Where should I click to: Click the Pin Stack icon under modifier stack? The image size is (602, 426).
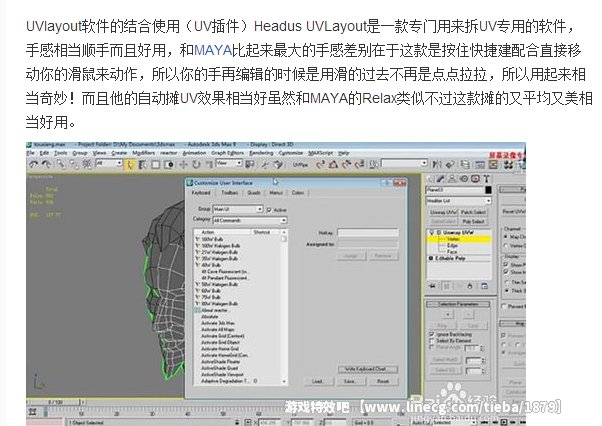tap(432, 286)
